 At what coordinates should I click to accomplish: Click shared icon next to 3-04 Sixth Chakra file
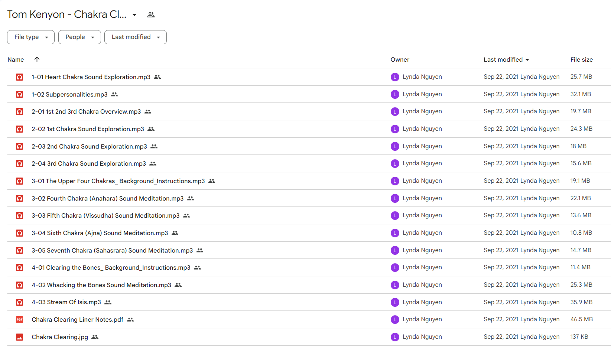[175, 233]
